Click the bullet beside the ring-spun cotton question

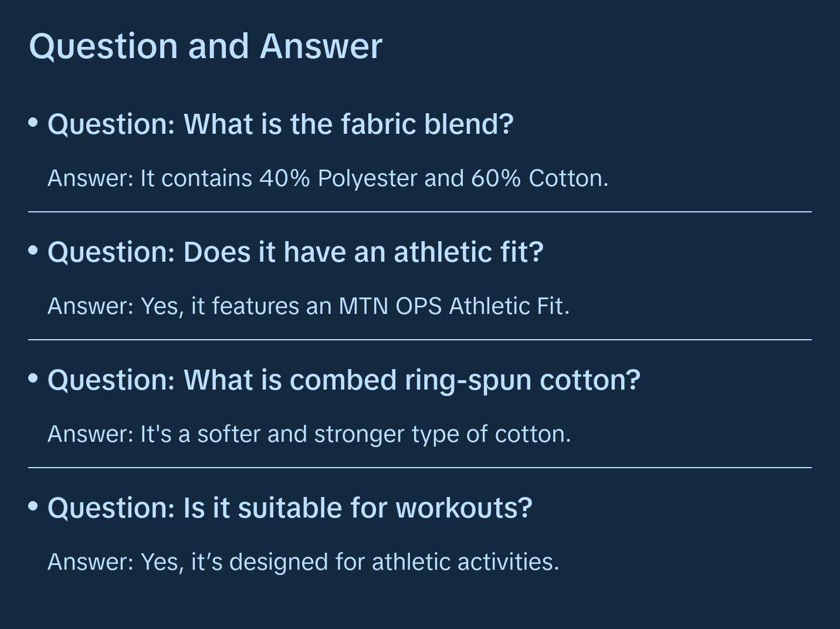coord(33,378)
